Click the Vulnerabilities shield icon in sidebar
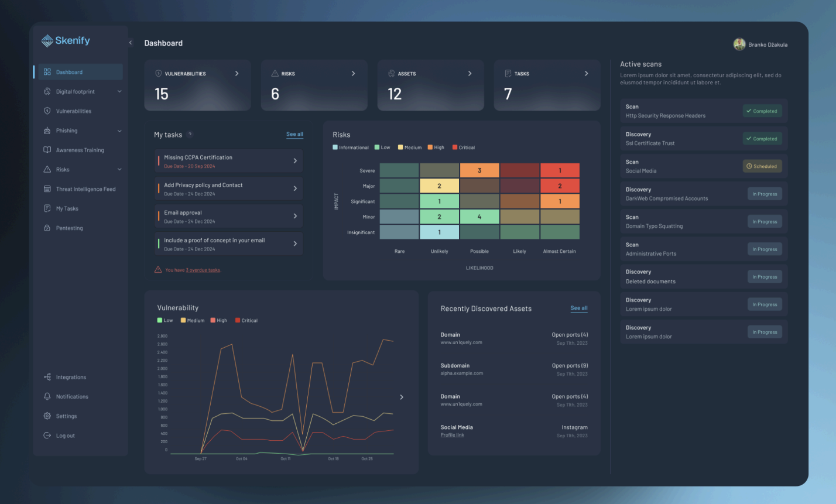The width and height of the screenshot is (836, 504). (x=47, y=111)
